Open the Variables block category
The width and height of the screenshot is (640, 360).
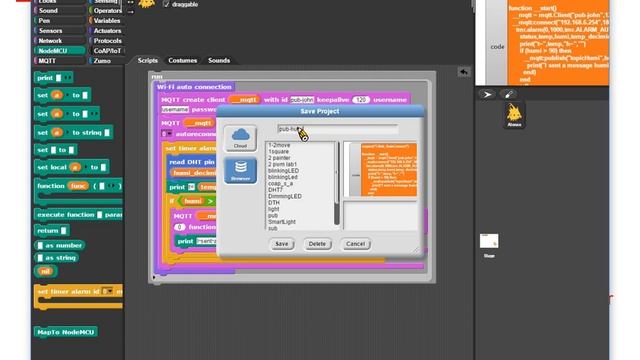106,21
